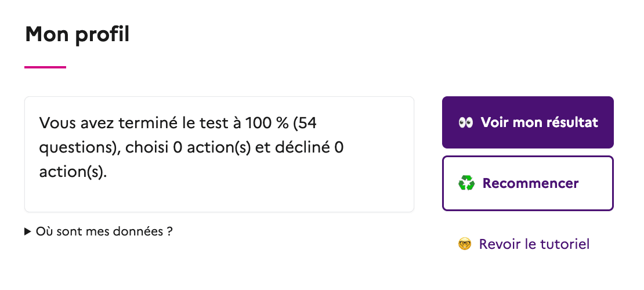Click the "Mon profil" heading
This screenshot has width=644, height=290.
pos(77,35)
